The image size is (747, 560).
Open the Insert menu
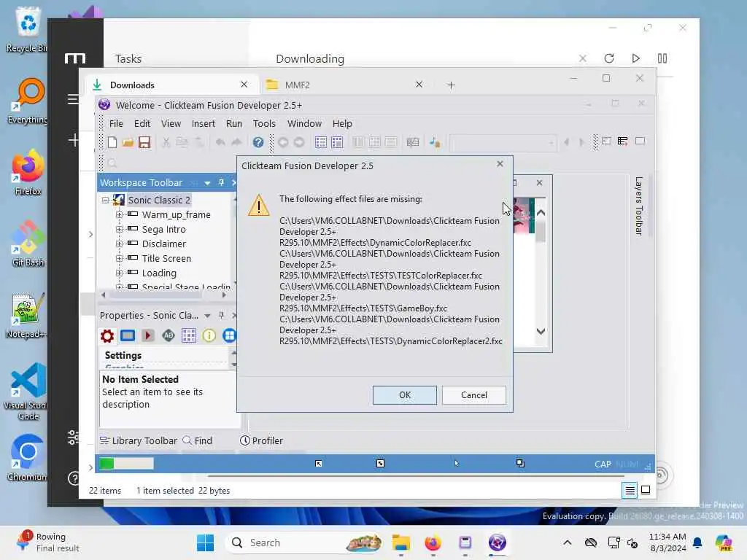pos(204,123)
